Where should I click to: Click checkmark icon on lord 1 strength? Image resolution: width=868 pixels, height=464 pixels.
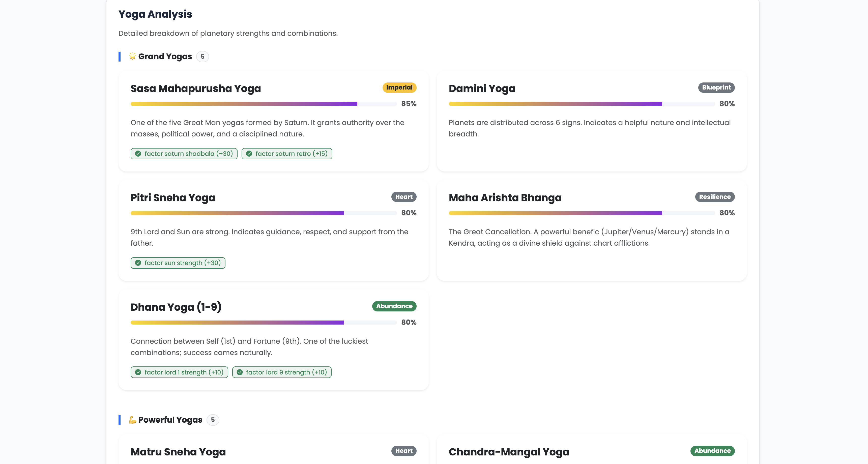138,372
